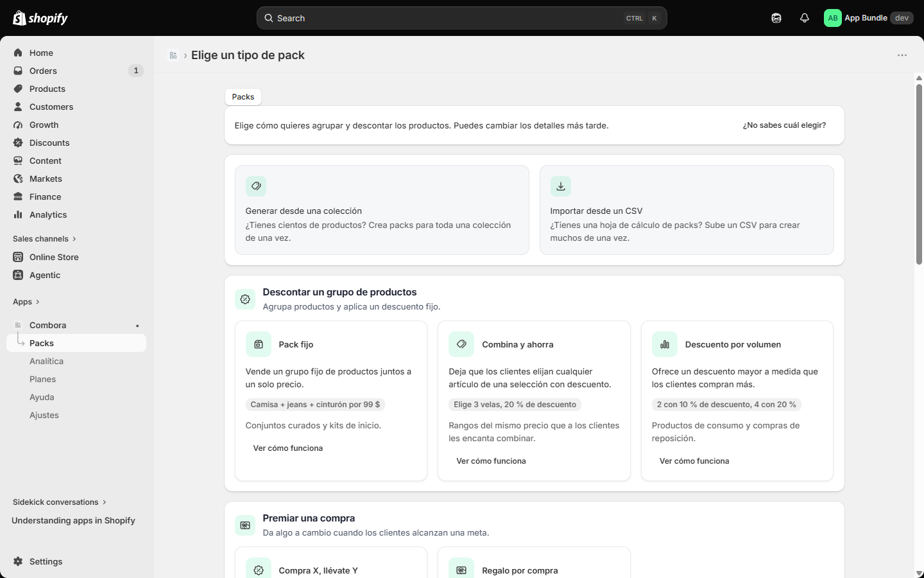Expand the Apps section in sidebar
Image resolution: width=924 pixels, height=578 pixels.
click(x=26, y=302)
